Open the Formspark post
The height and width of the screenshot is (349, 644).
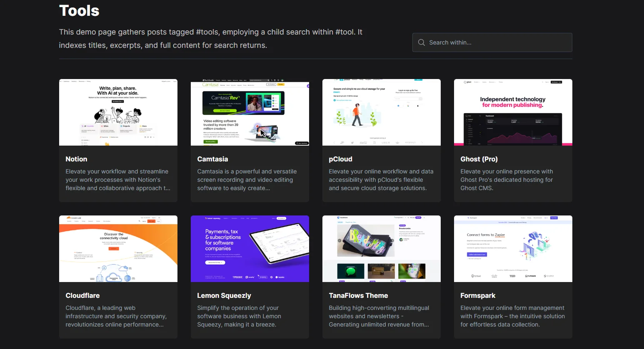pos(478,295)
